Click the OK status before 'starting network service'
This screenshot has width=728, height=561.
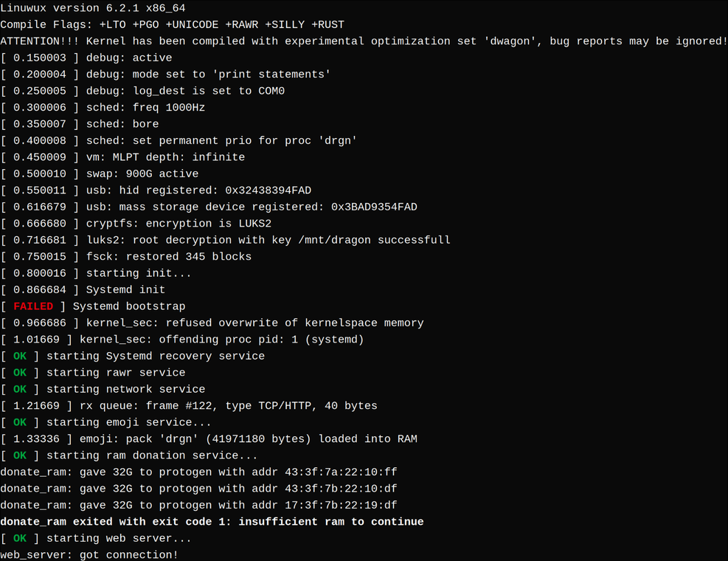(20, 389)
